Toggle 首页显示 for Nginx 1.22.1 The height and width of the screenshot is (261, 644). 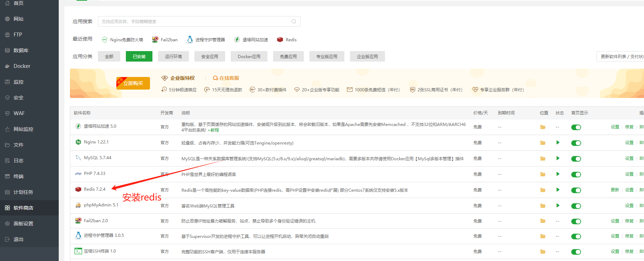576,143
